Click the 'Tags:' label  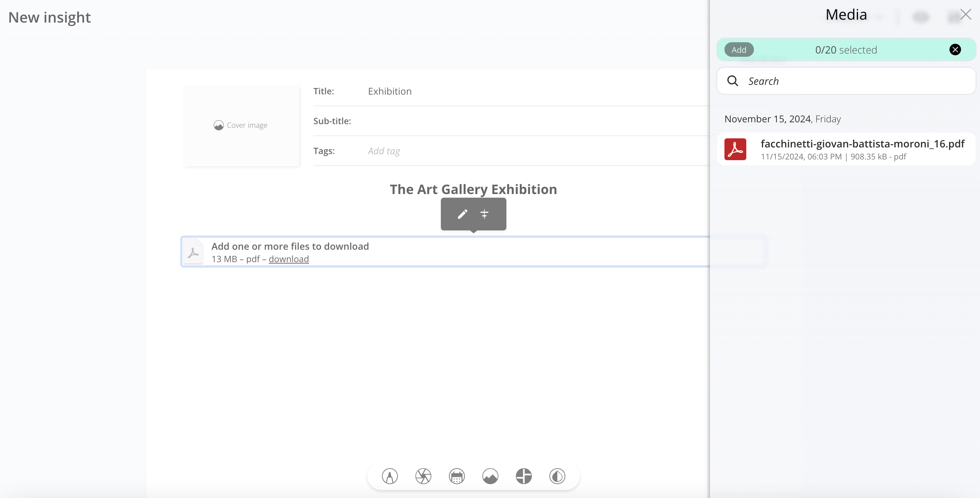[x=324, y=151]
